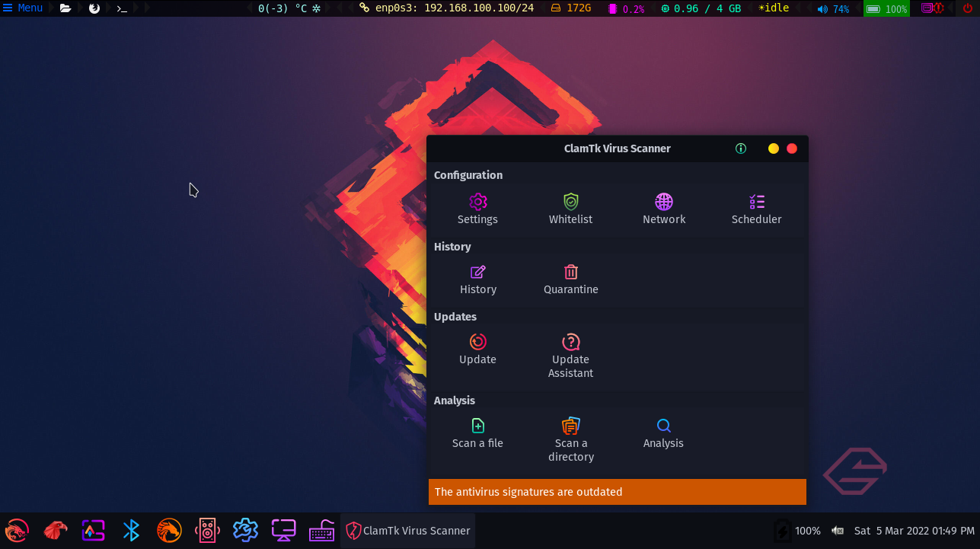Viewport: 980px width, 549px height.
Task: Open the Whitelist configuration
Action: click(570, 209)
